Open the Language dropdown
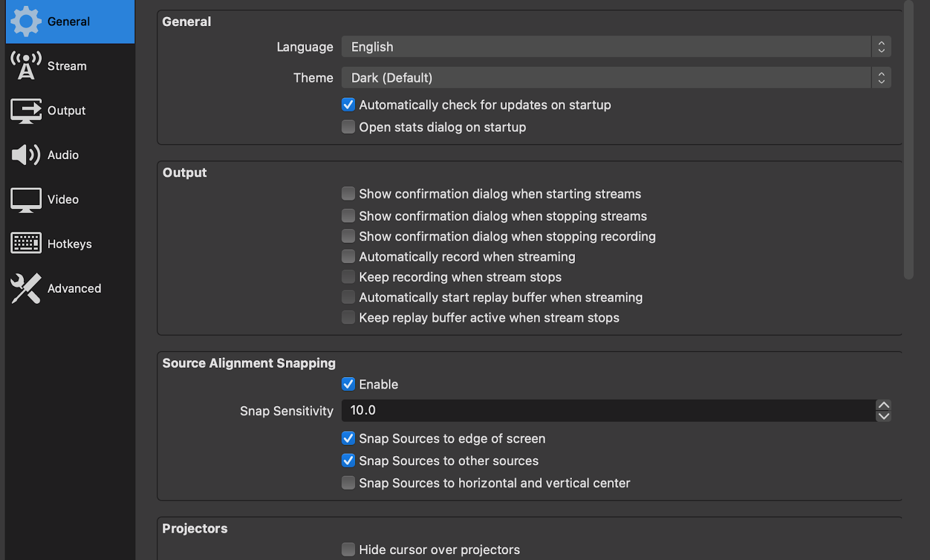The height and width of the screenshot is (560, 930). (x=616, y=46)
